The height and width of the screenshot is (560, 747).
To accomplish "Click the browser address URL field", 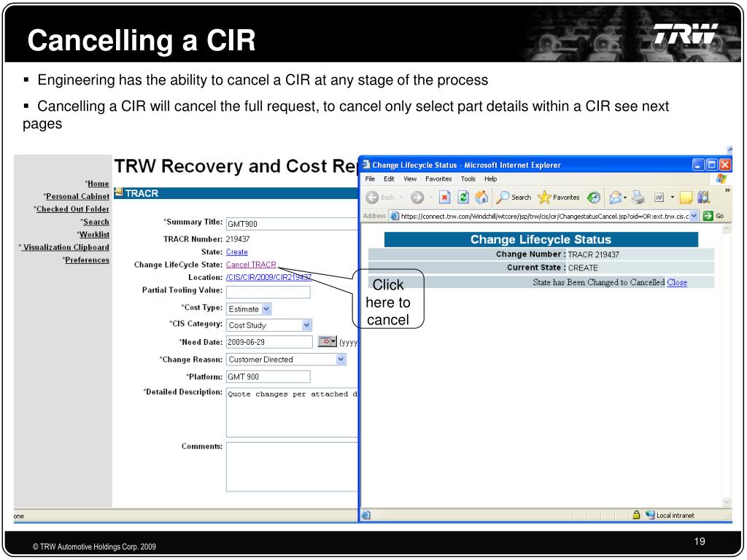I will click(544, 216).
